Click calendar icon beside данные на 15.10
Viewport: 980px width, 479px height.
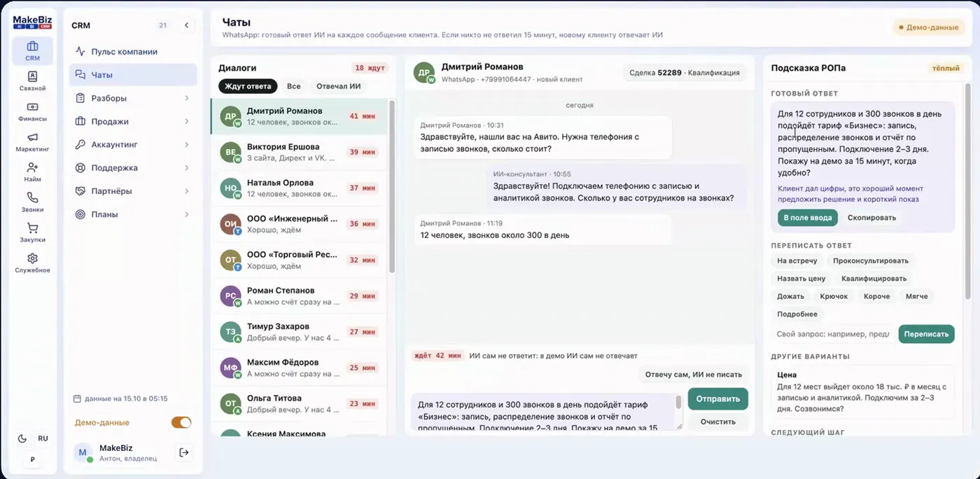point(77,398)
